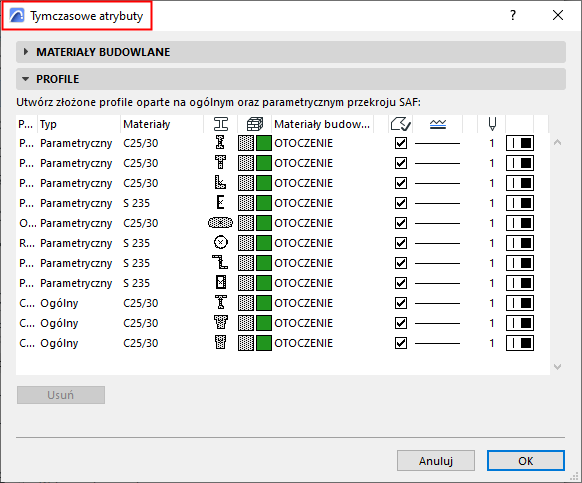Click solid line type in the circular profile row
This screenshot has width=582, height=483.
(x=438, y=244)
